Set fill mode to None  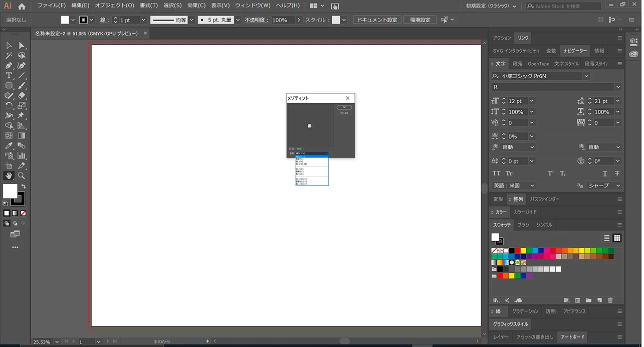23,213
